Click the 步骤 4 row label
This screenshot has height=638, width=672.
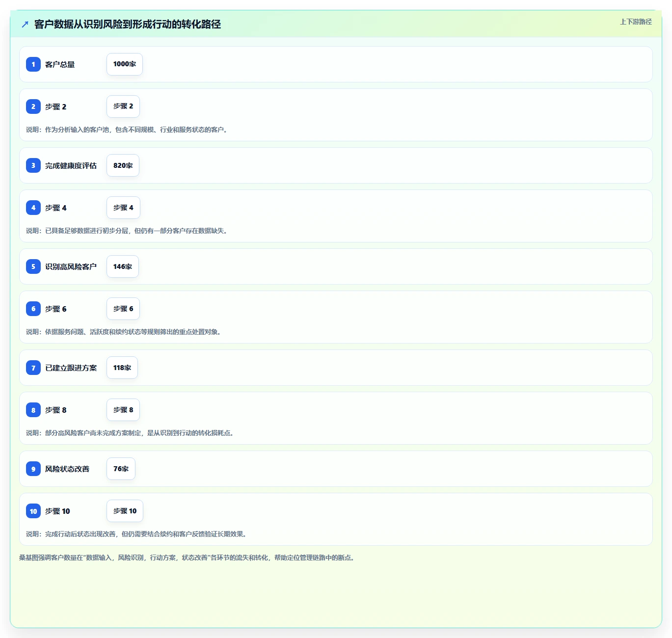pyautogui.click(x=55, y=208)
